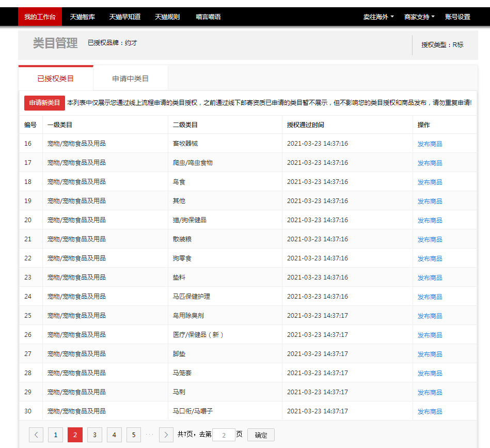Click 发布商品 for row 29 马刺
The height and width of the screenshot is (448, 490).
click(x=430, y=392)
